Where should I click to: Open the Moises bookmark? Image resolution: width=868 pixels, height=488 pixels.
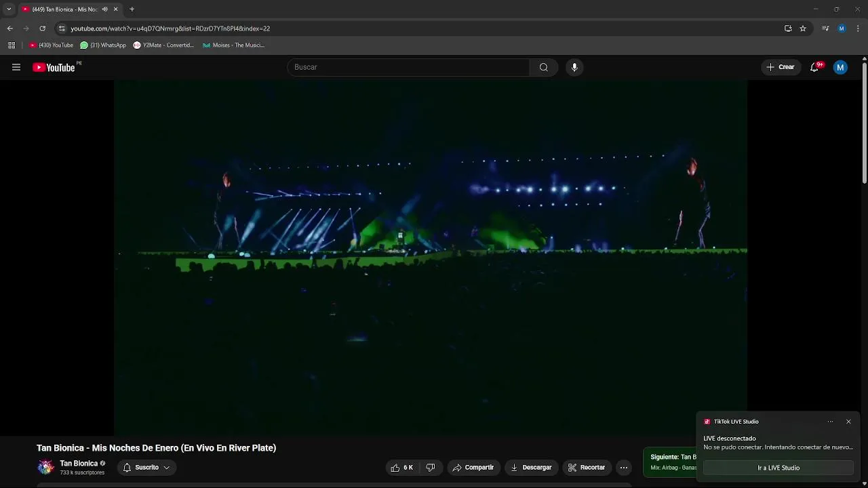point(233,45)
